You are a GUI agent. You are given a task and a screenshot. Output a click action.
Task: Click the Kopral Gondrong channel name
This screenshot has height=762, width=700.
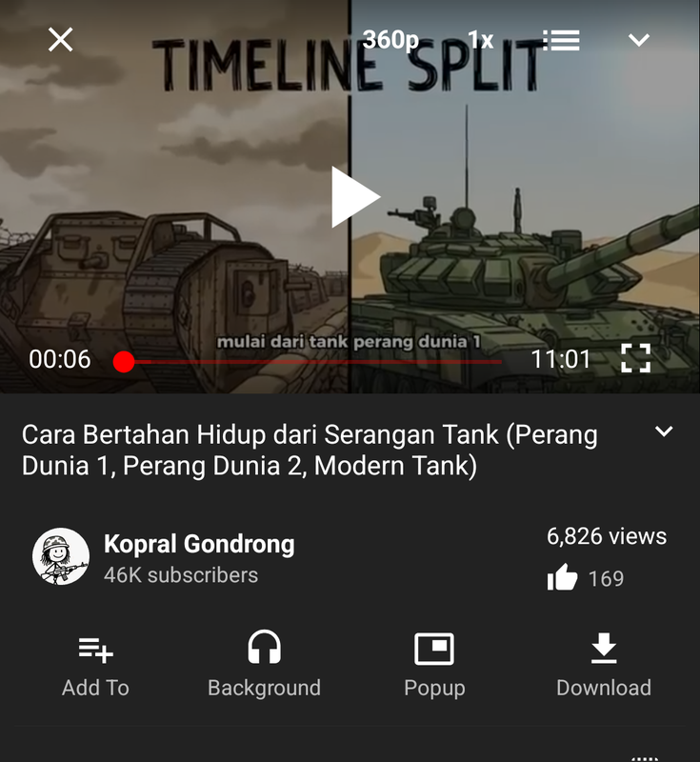(x=199, y=544)
